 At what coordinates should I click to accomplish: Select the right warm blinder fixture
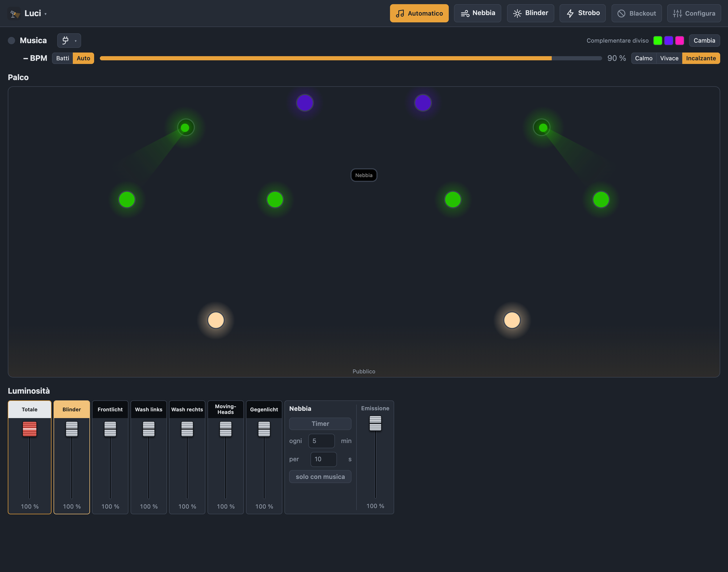[x=512, y=320]
